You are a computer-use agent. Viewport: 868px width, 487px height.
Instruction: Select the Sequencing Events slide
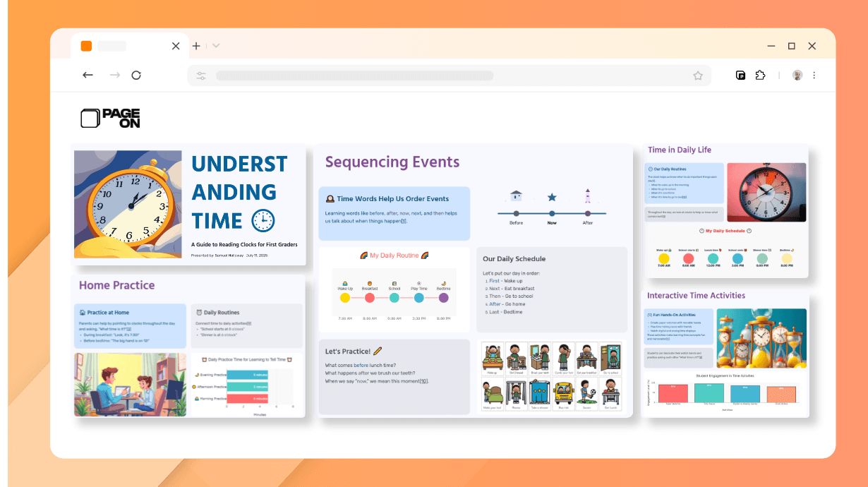pyautogui.click(x=474, y=280)
